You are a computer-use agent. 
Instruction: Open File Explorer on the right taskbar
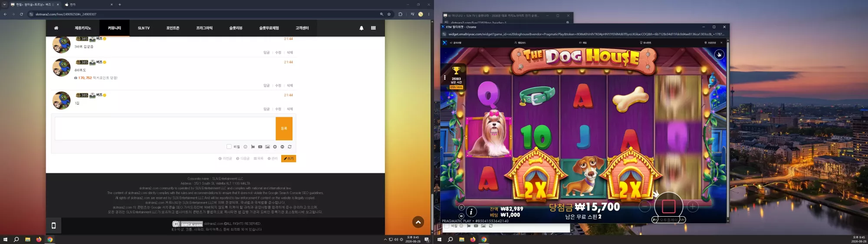(461, 240)
